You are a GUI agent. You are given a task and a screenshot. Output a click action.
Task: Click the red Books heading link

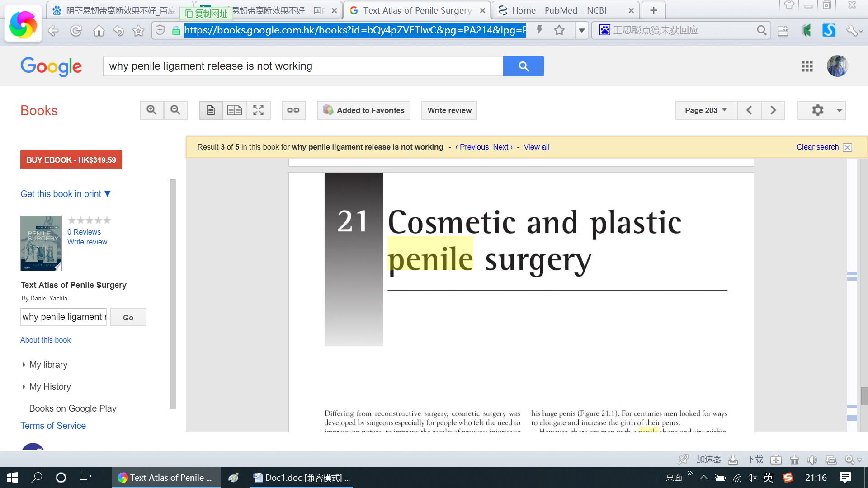39,111
